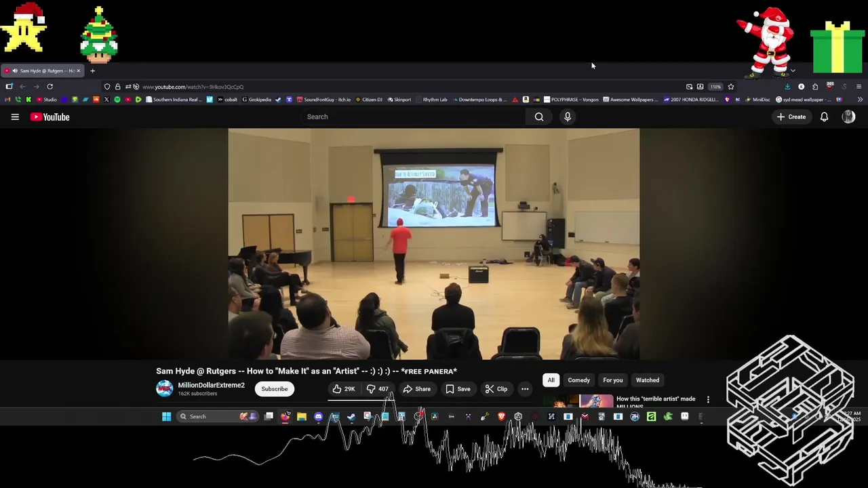Click the address bar URL
868x488 pixels.
[193, 87]
